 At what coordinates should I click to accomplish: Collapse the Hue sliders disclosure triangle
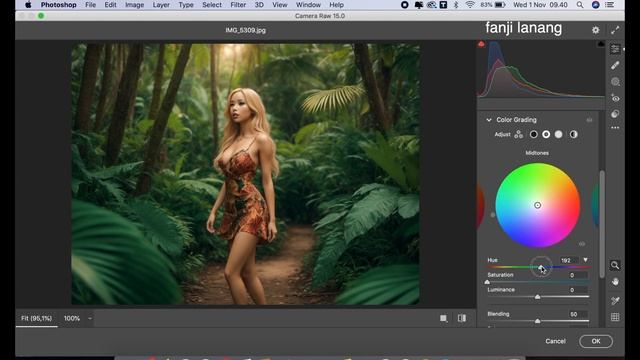(585, 260)
